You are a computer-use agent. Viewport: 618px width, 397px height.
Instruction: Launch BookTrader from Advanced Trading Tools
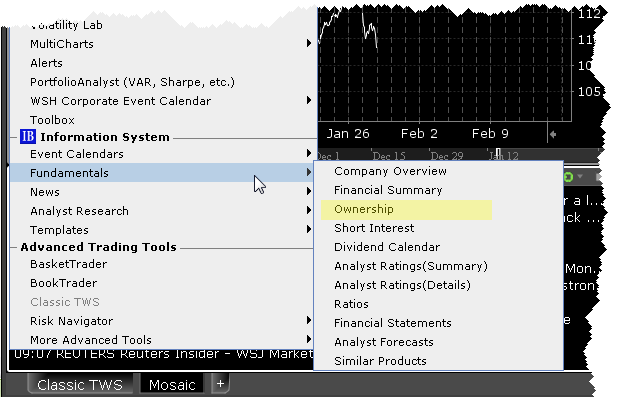coord(63,283)
